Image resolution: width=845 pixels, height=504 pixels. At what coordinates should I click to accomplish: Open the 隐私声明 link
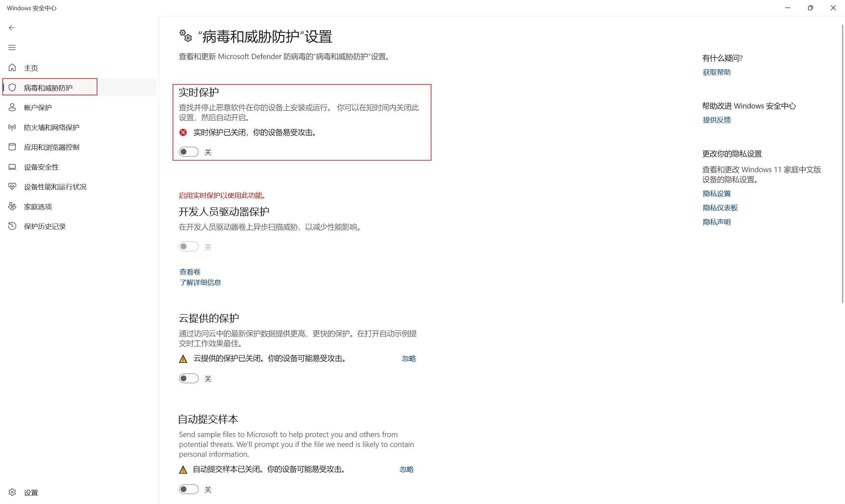(717, 222)
